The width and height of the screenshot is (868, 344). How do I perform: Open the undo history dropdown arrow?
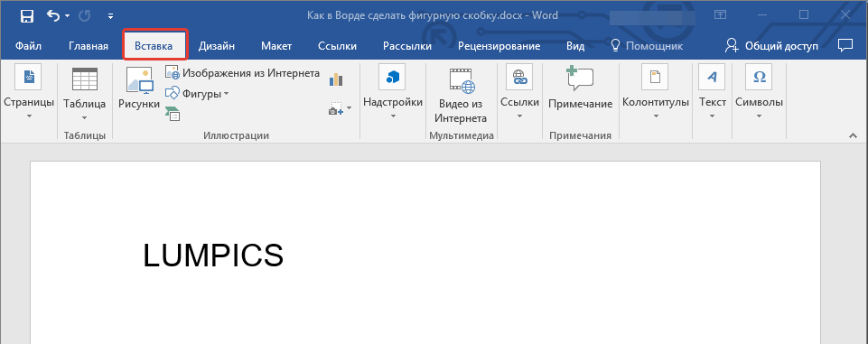[68, 16]
